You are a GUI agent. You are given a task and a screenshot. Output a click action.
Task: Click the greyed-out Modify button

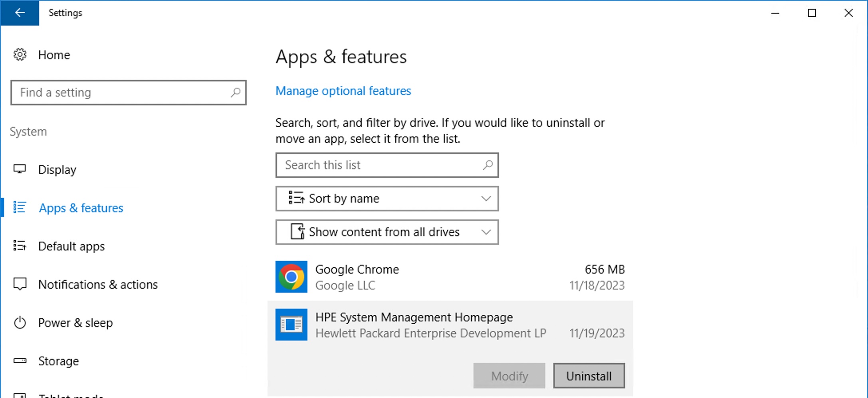tap(509, 376)
